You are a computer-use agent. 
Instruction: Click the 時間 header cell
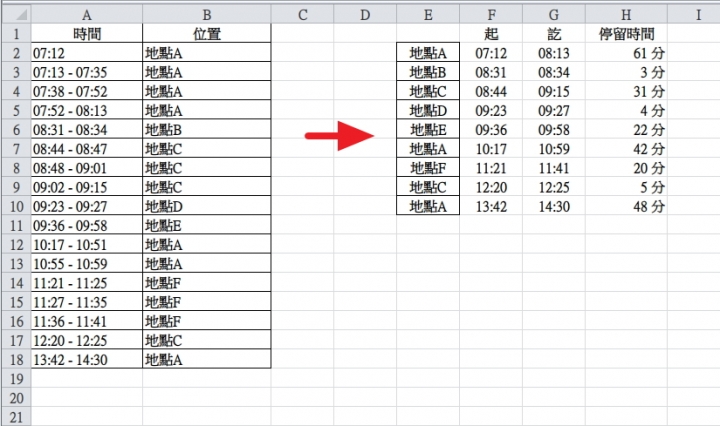point(87,33)
